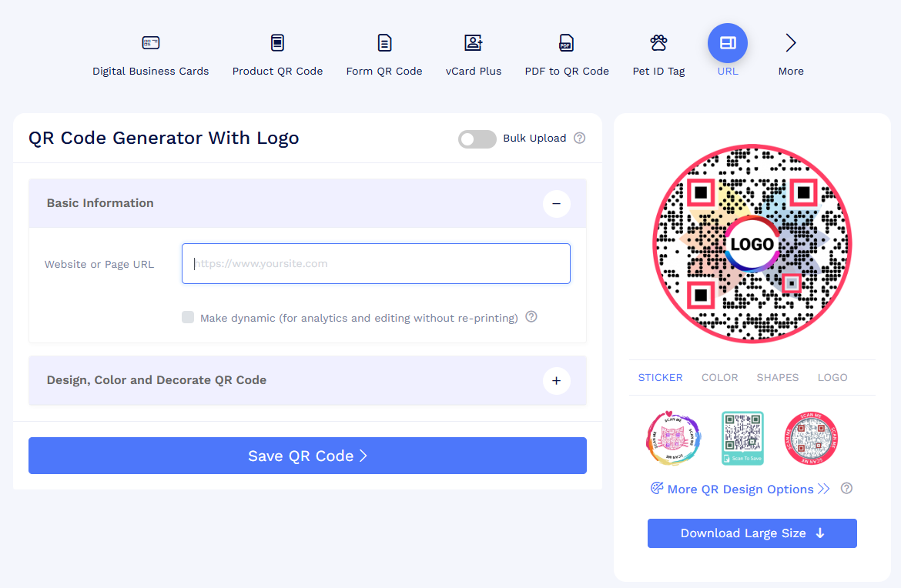
Task: Switch to the COLOR tab
Action: click(719, 377)
